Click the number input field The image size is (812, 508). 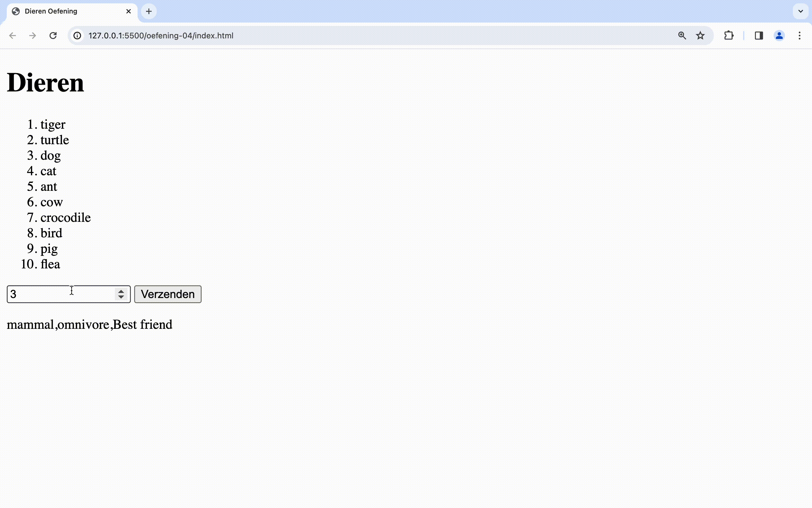click(x=69, y=294)
